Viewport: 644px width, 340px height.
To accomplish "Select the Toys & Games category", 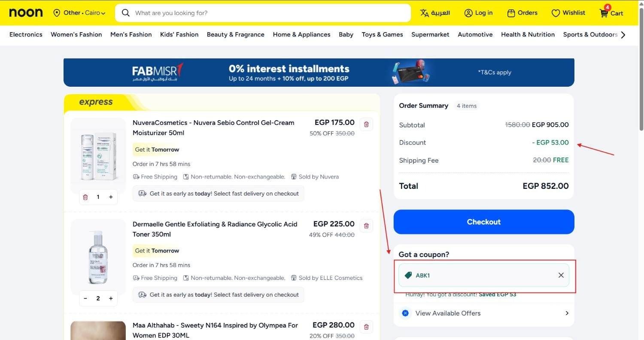I will click(382, 34).
